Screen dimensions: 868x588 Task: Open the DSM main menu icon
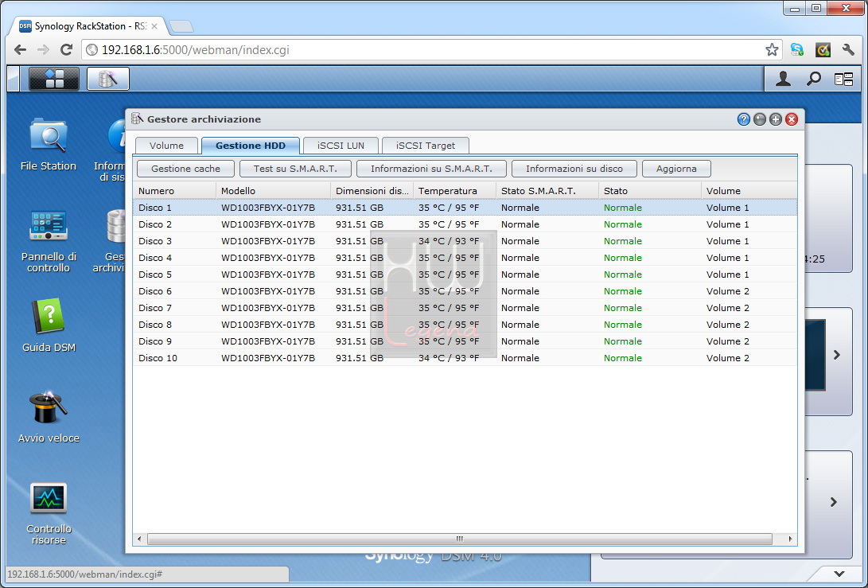point(53,79)
